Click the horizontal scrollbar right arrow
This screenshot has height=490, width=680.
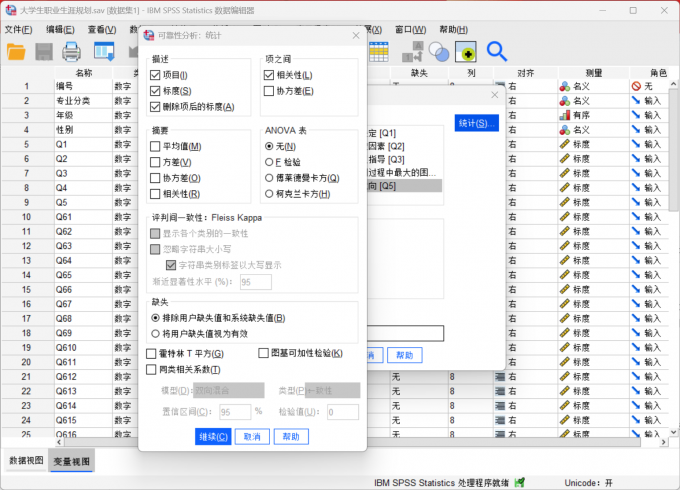pos(664,442)
